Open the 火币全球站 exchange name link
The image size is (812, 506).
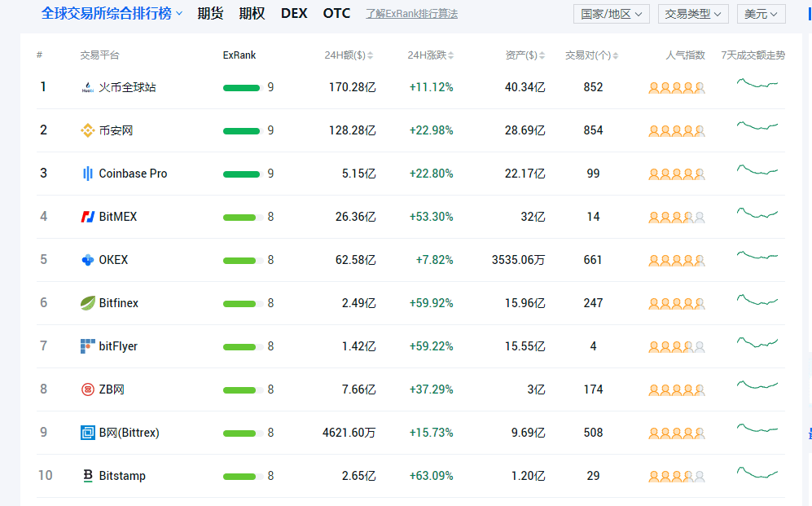127,87
